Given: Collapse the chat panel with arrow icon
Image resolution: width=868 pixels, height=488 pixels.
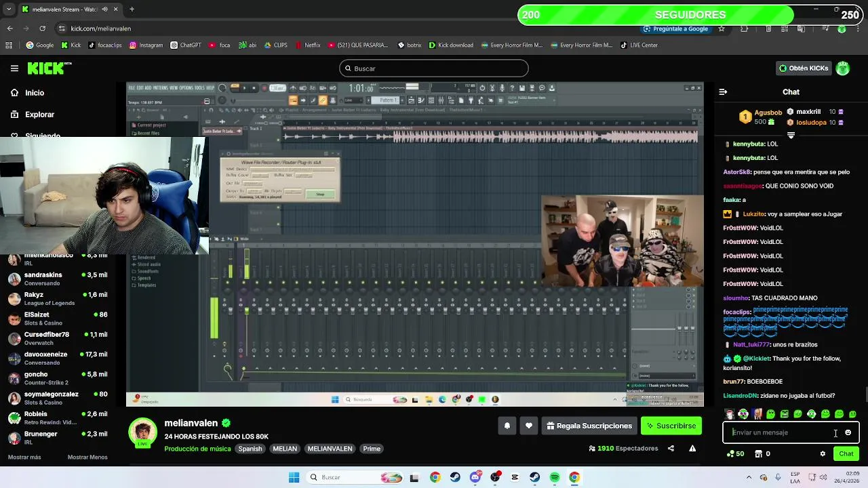Looking at the screenshot, I should [x=723, y=91].
